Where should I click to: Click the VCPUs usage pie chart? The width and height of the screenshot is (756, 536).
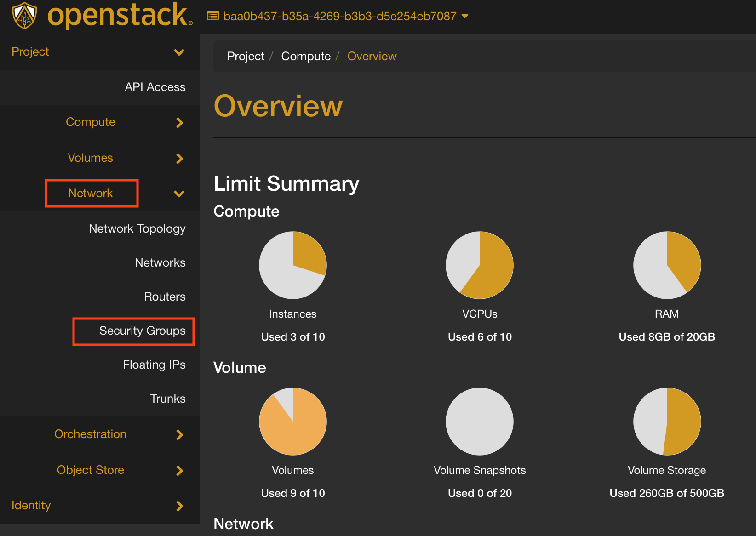479,265
